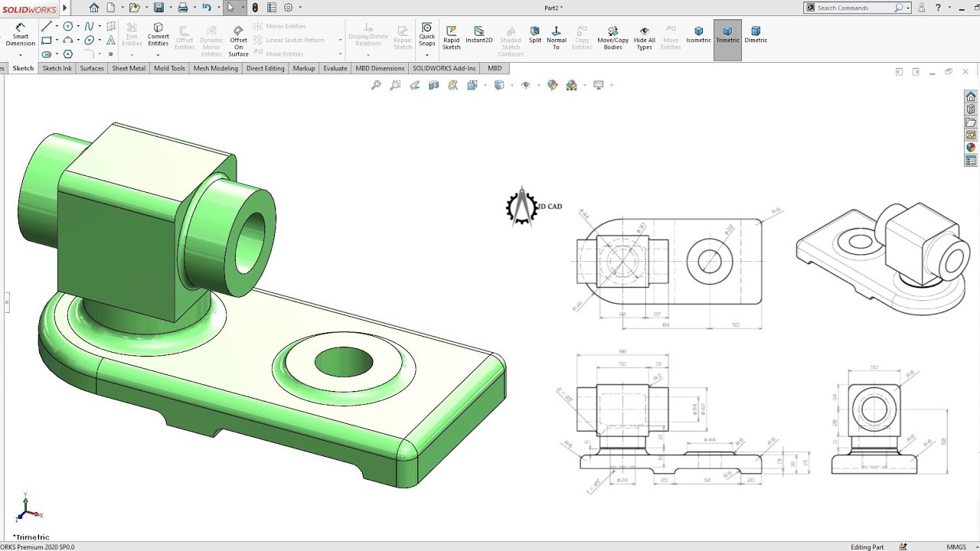The image size is (980, 551).
Task: Switch to Dimetric view
Action: point(756,34)
